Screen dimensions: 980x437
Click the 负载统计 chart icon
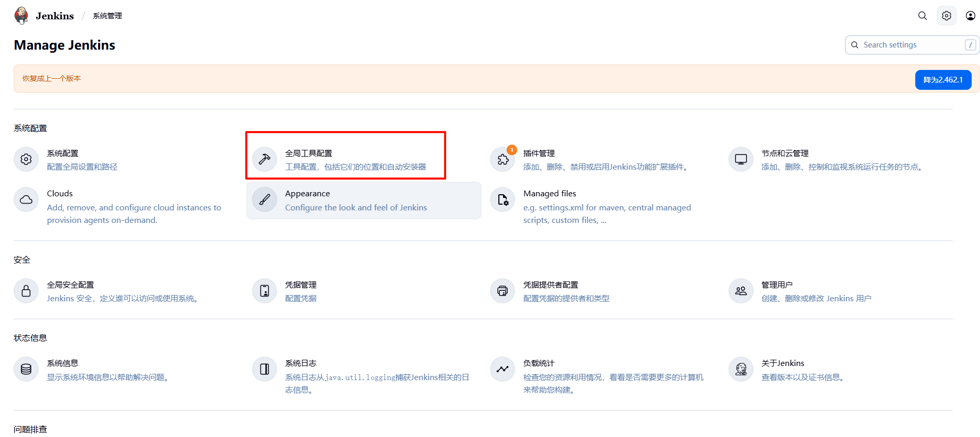[503, 369]
